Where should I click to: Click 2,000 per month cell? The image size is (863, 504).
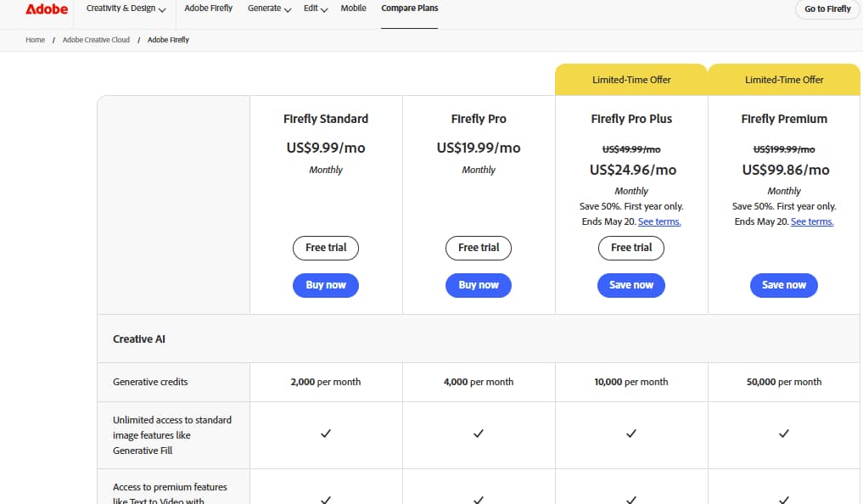(326, 382)
